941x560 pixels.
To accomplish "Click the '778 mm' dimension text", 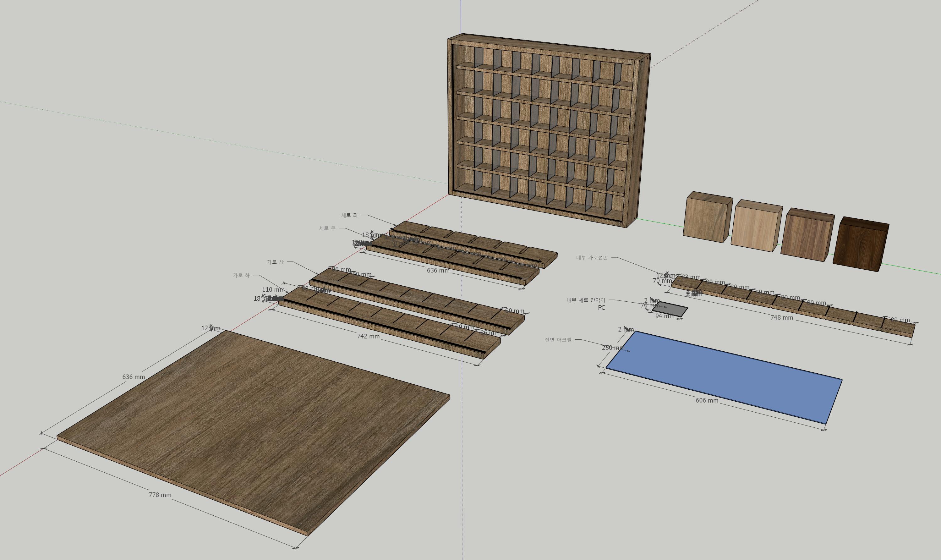I will point(160,495).
